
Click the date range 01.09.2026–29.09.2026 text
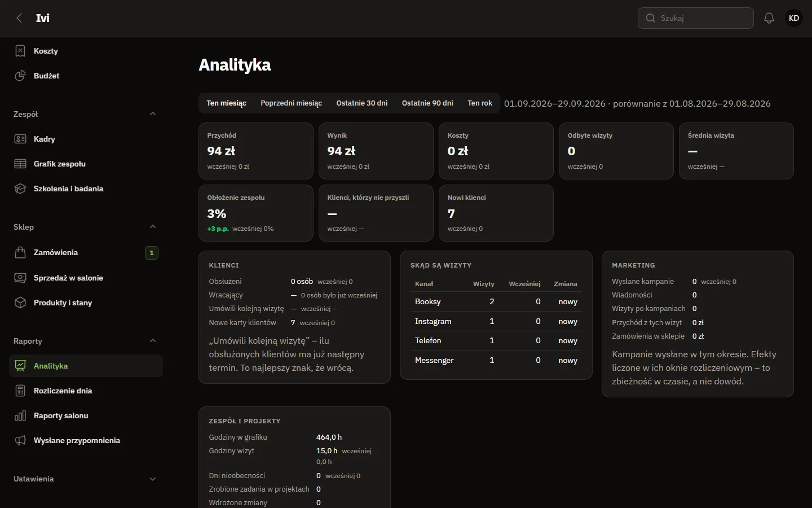[x=554, y=104]
